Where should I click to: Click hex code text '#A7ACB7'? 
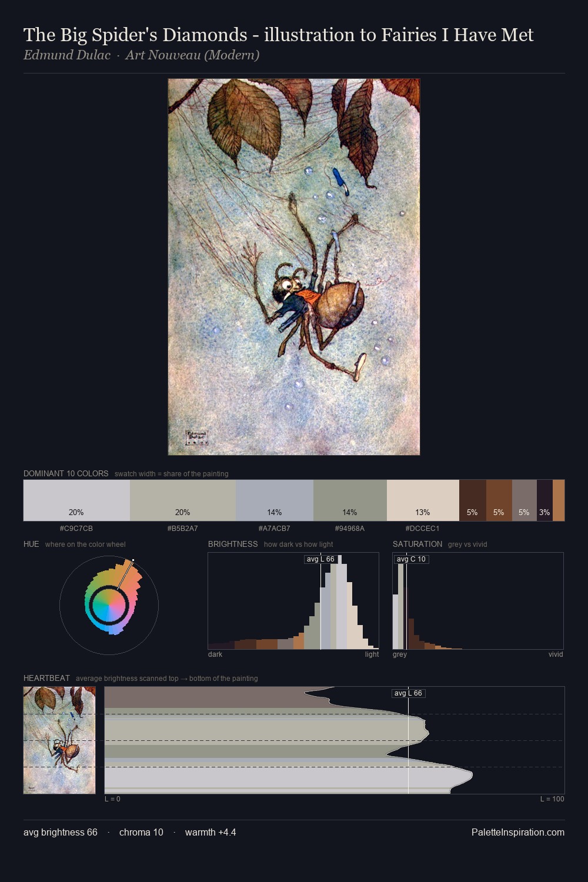pos(275,528)
